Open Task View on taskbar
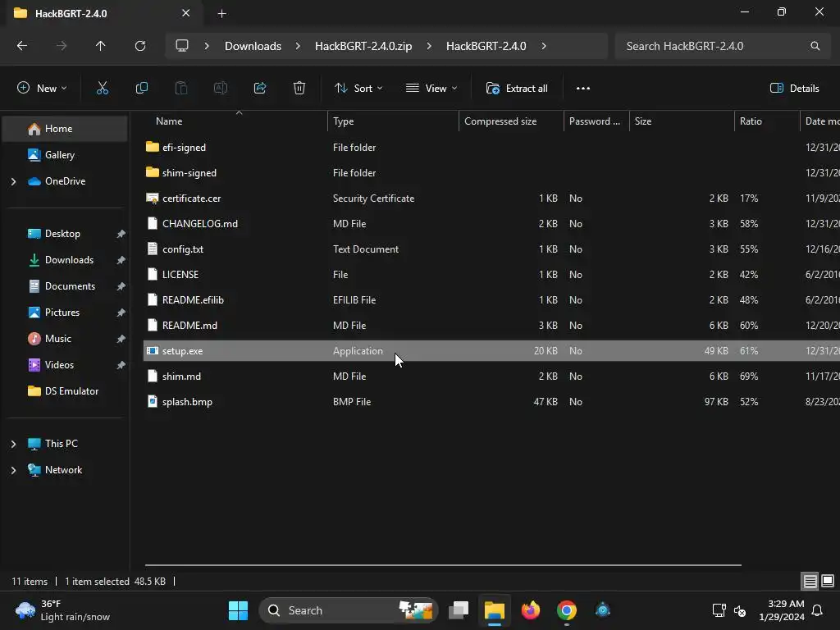The image size is (840, 630). (459, 610)
